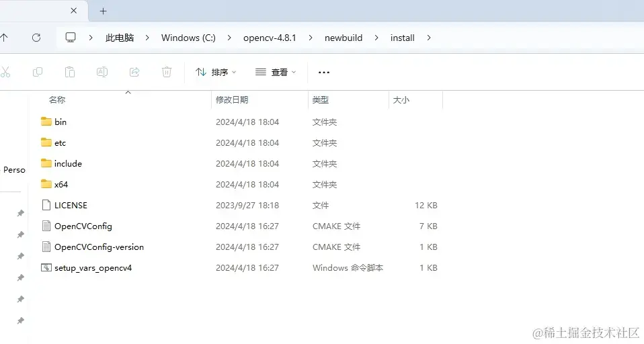The image size is (644, 344).
Task: Select the x64 folder name
Action: point(61,184)
